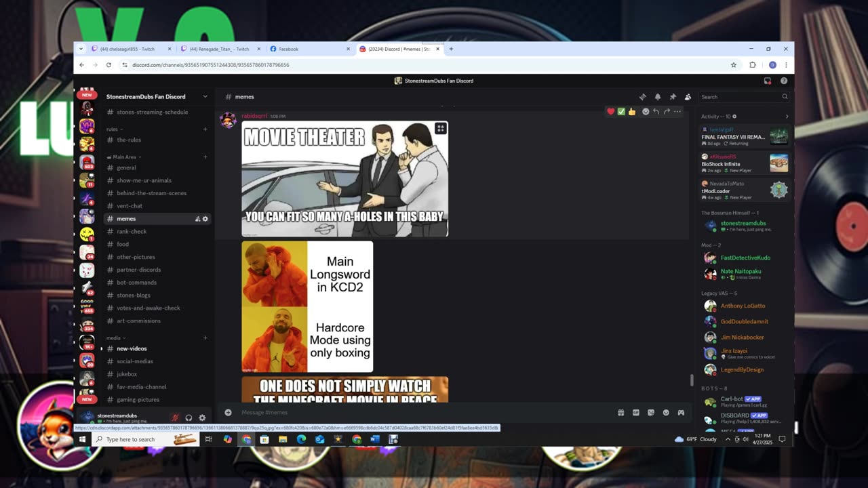Open memes channel settings gear
This screenshot has height=488, width=868.
click(205, 219)
